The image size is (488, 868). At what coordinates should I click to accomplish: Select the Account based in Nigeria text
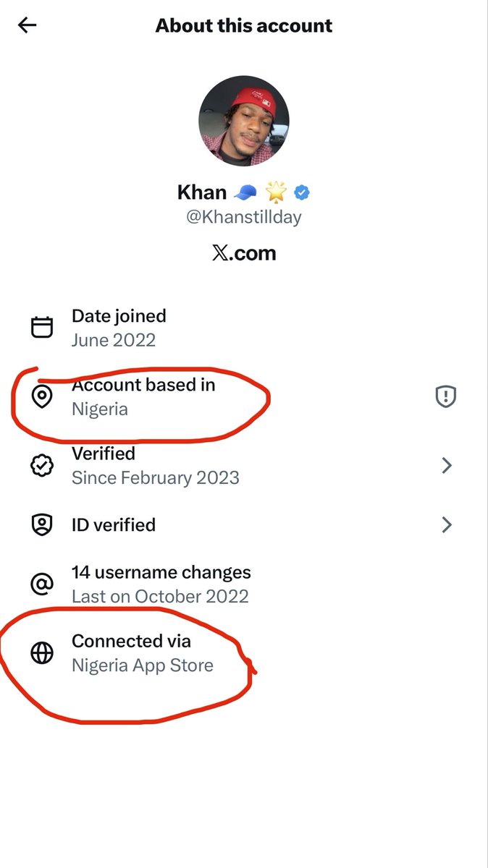pos(143,396)
